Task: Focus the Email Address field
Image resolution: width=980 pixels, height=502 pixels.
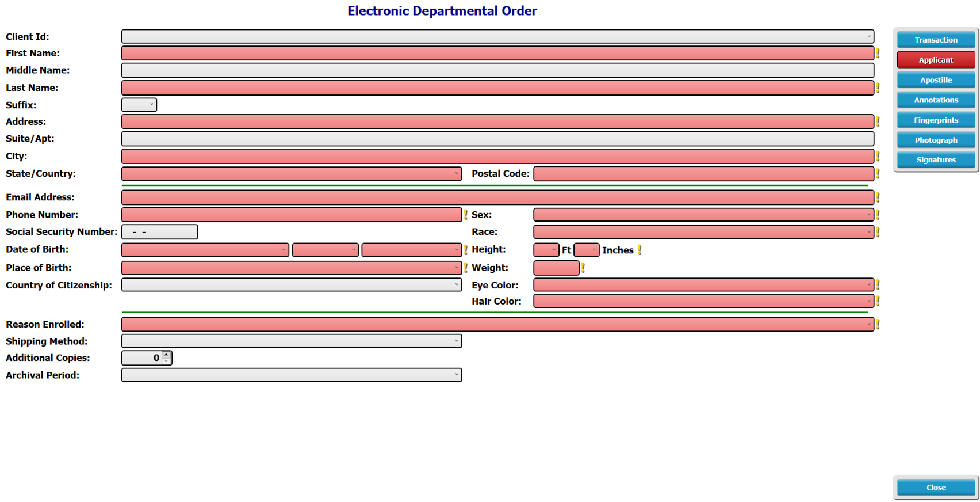Action: point(497,197)
